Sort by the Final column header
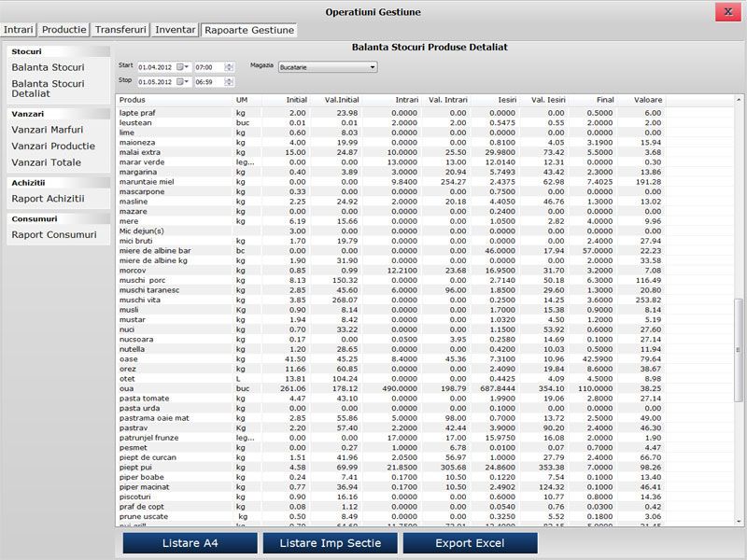This screenshot has width=747, height=560. [x=592, y=100]
